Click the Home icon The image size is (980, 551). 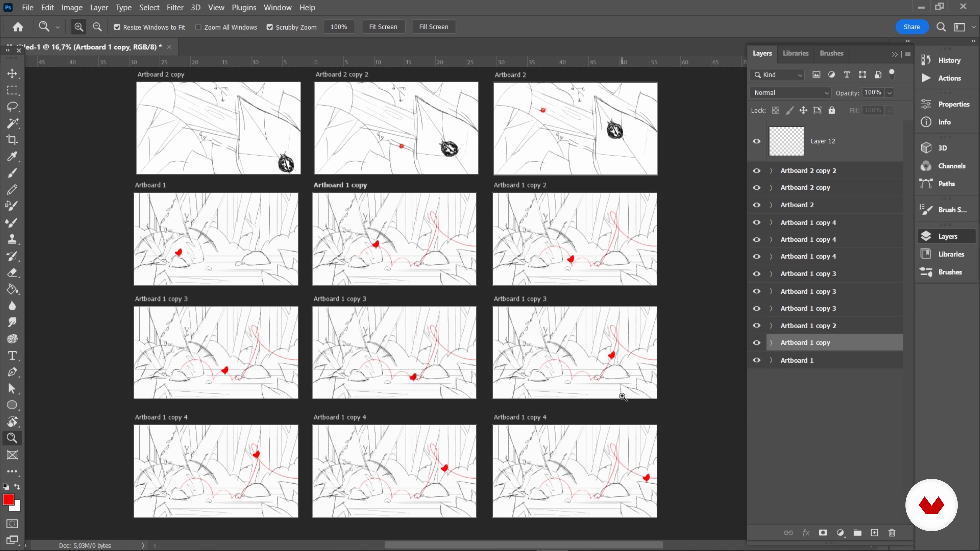pos(18,27)
